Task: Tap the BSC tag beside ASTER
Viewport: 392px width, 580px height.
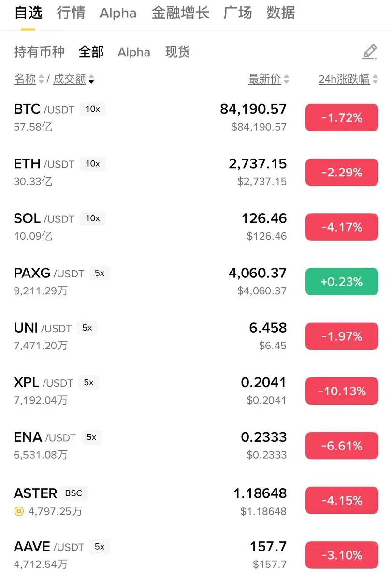Action: 73,493
